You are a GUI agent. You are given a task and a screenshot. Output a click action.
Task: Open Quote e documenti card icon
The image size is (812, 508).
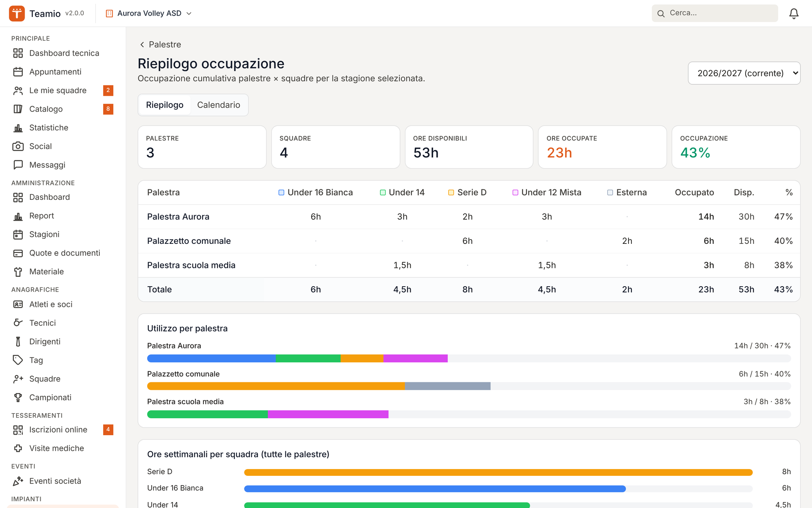coord(18,253)
